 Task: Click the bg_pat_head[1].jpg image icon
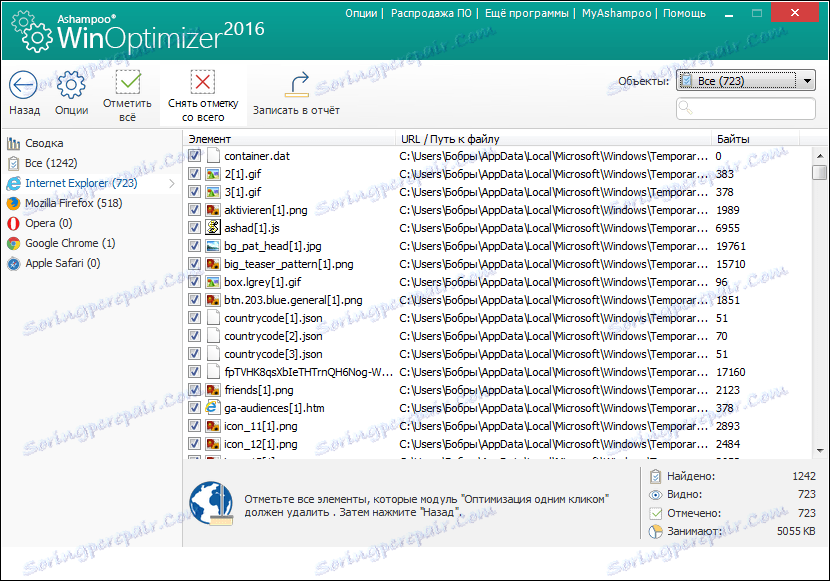coord(213,246)
